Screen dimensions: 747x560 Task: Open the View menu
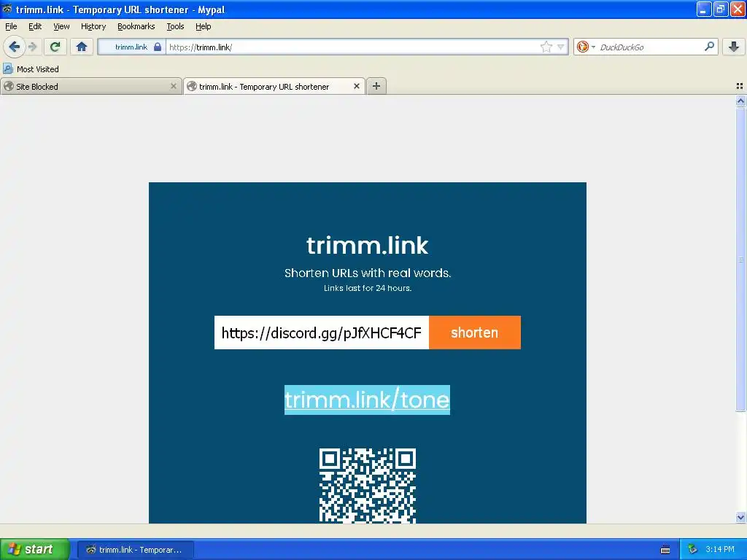(61, 26)
